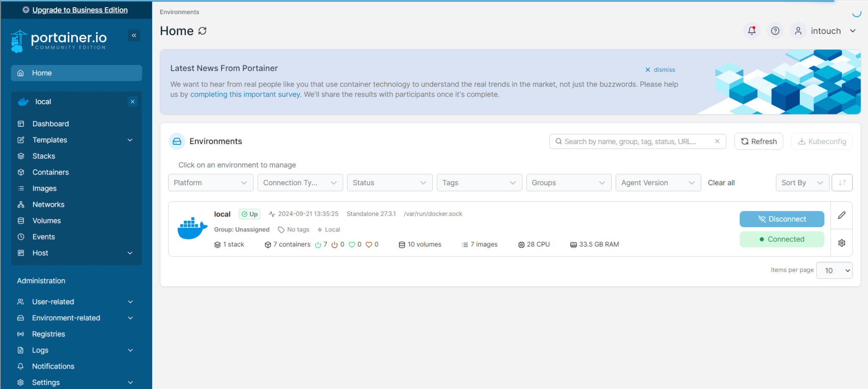
Task: Open the gear settings icon for local environment
Action: [x=841, y=243]
